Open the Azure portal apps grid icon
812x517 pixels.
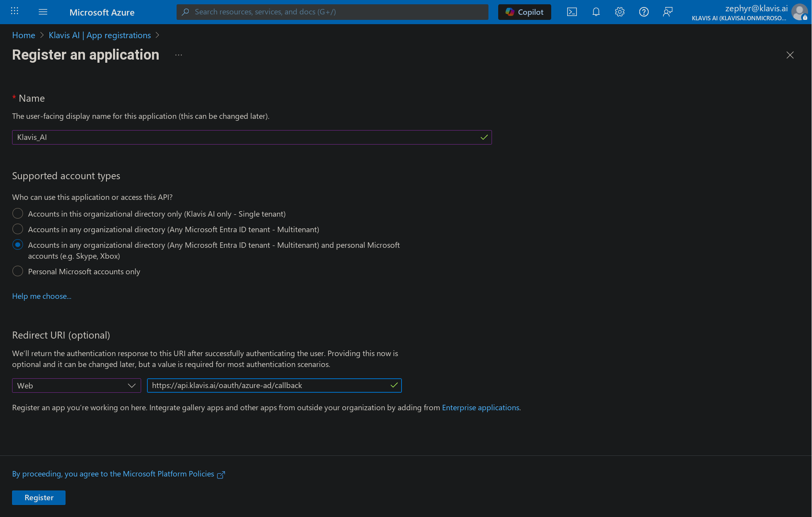[14, 11]
